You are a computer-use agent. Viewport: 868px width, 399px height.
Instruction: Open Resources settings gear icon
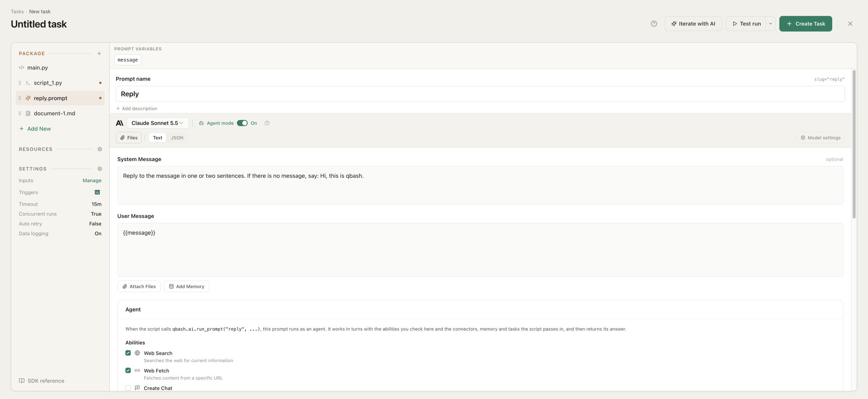click(x=100, y=149)
